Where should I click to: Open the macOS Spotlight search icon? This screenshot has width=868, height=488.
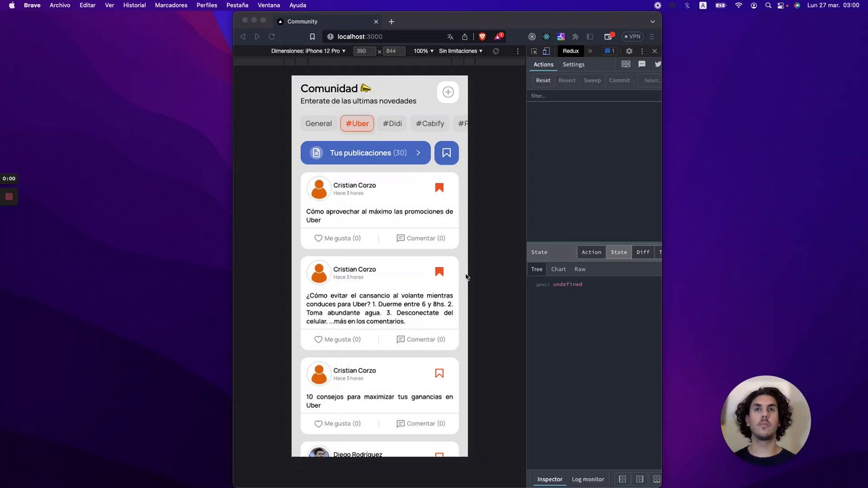[x=768, y=5]
